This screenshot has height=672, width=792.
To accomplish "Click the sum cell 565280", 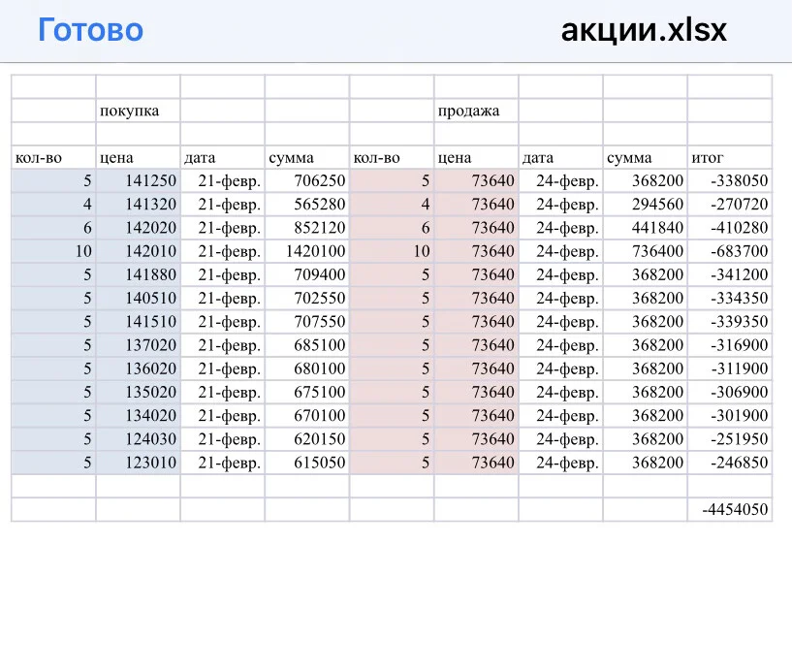I will (x=307, y=205).
